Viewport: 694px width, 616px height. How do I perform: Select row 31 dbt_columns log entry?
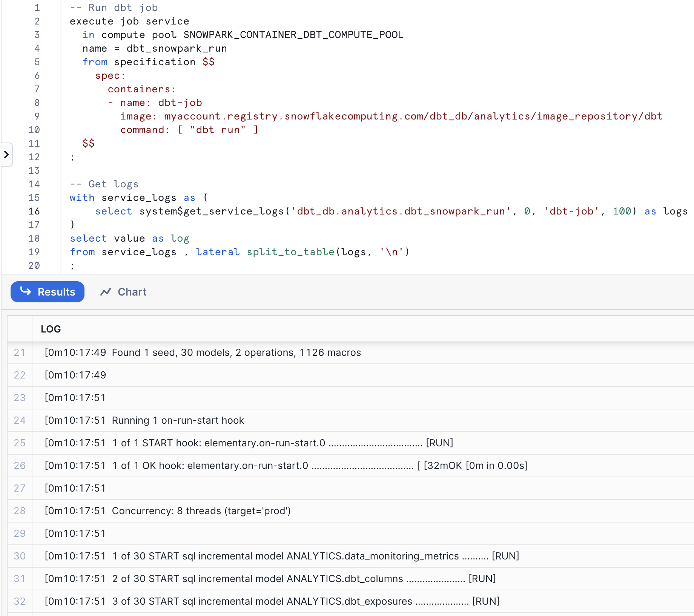tap(351, 579)
